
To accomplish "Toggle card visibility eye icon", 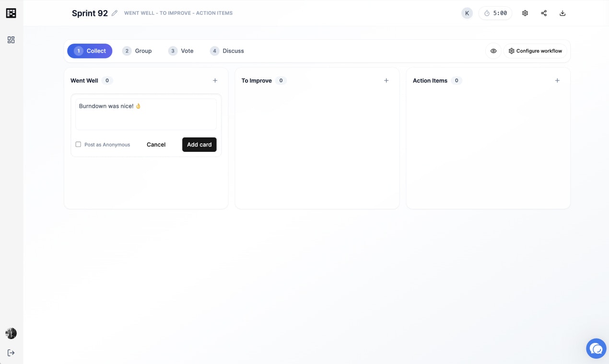I will [x=493, y=51].
